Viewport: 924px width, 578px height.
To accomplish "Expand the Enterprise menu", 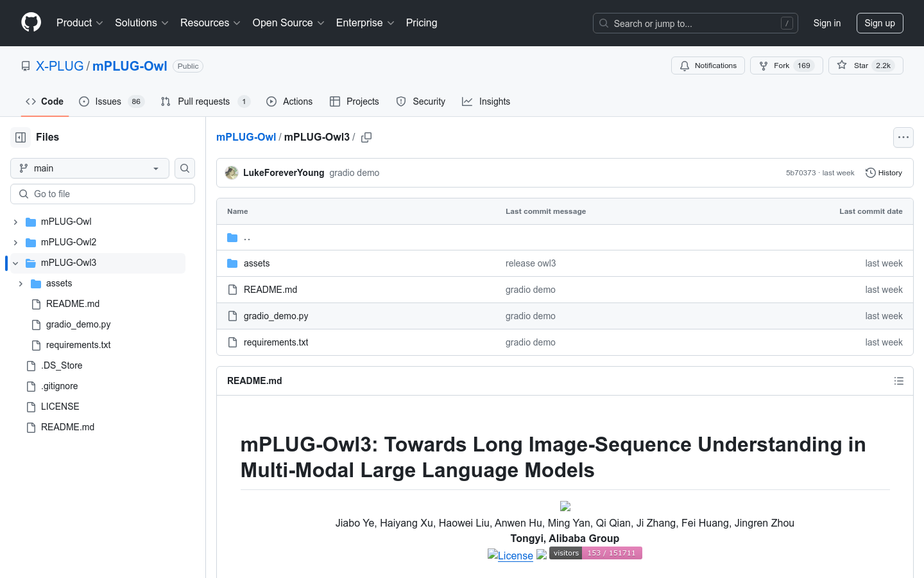I will [365, 23].
